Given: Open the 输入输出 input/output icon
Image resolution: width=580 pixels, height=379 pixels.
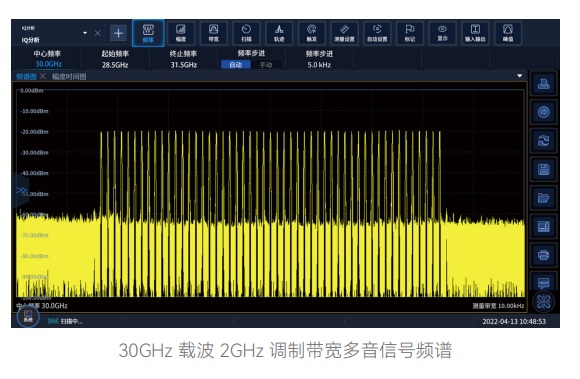Looking at the screenshot, I should tap(475, 33).
